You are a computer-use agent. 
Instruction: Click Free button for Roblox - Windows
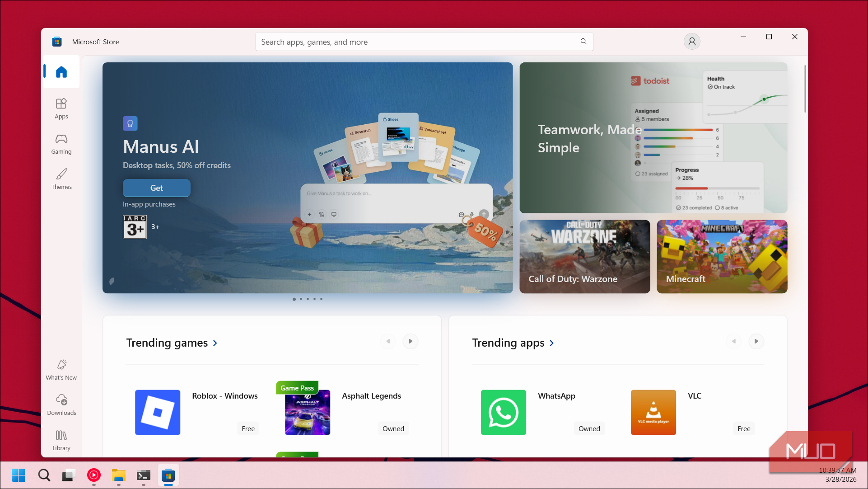coord(248,429)
